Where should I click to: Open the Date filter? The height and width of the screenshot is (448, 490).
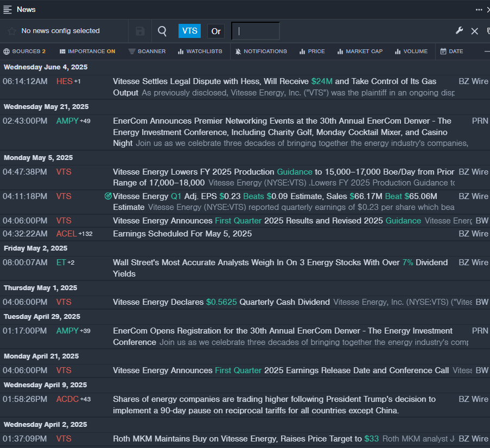pyautogui.click(x=452, y=51)
